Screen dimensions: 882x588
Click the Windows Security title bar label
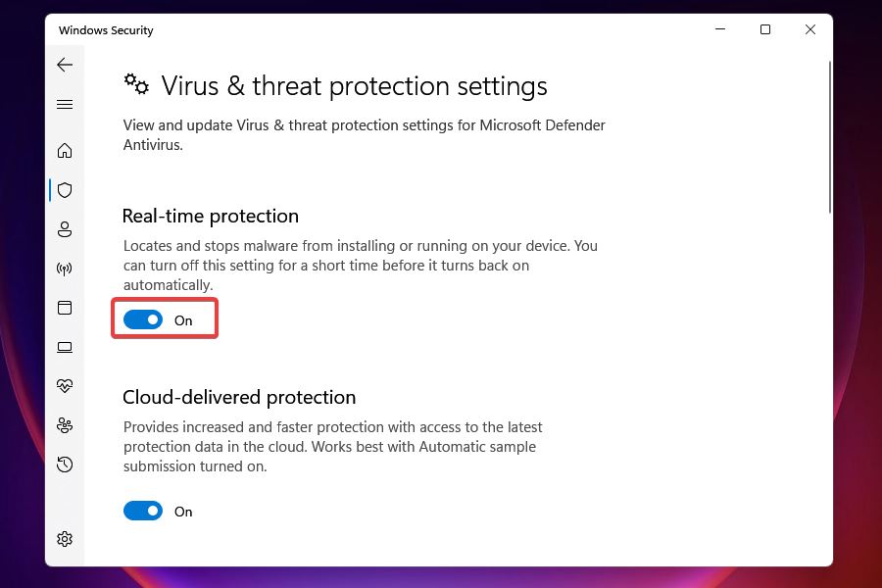(x=106, y=30)
